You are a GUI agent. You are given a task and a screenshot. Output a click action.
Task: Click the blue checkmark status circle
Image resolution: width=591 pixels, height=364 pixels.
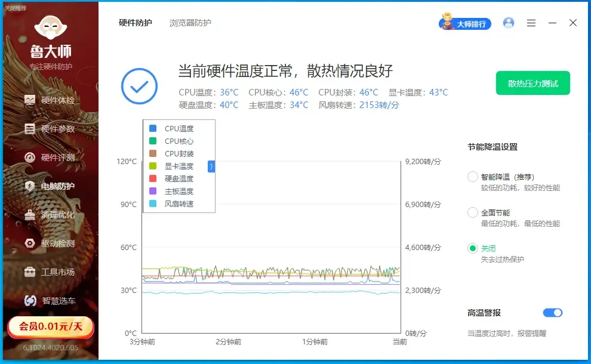[139, 87]
